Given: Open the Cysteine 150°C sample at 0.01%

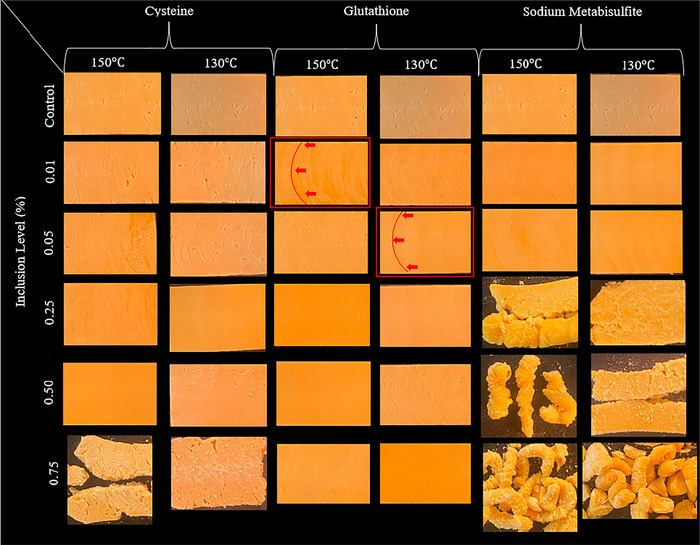Looking at the screenshot, I should point(111,173).
